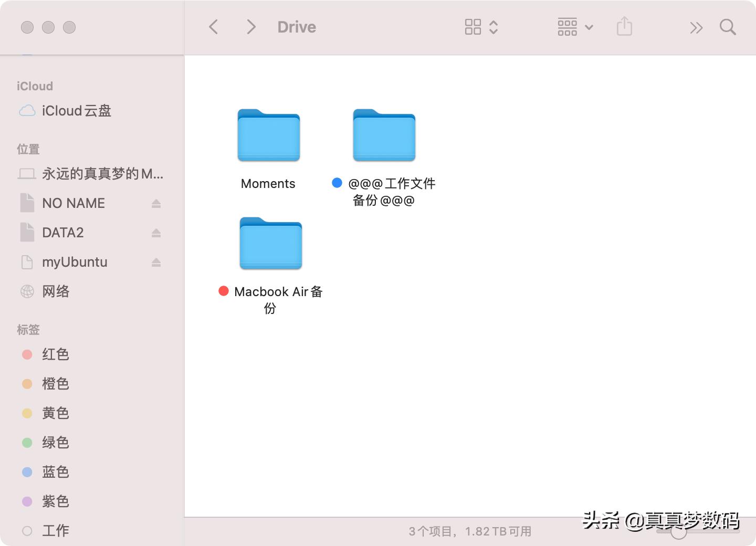
Task: Open the search icon in the toolbar
Action: tap(728, 27)
